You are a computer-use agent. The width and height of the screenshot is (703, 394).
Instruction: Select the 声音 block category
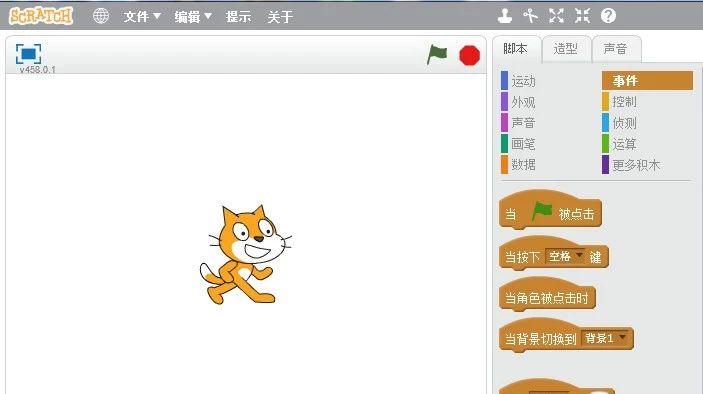[x=519, y=123]
